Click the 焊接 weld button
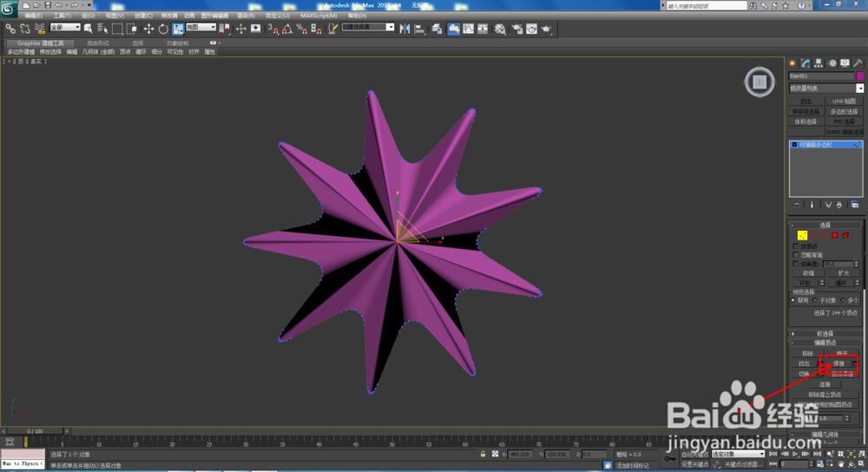Image resolution: width=868 pixels, height=472 pixels. point(837,364)
